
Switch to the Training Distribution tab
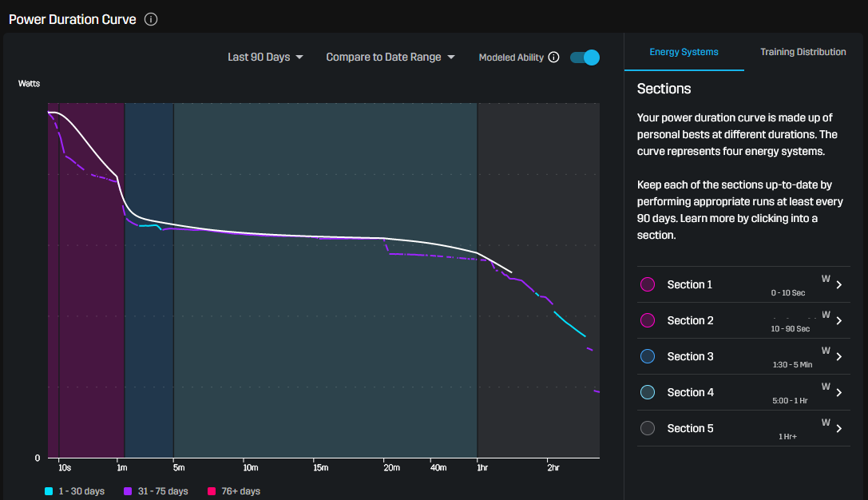tap(803, 51)
